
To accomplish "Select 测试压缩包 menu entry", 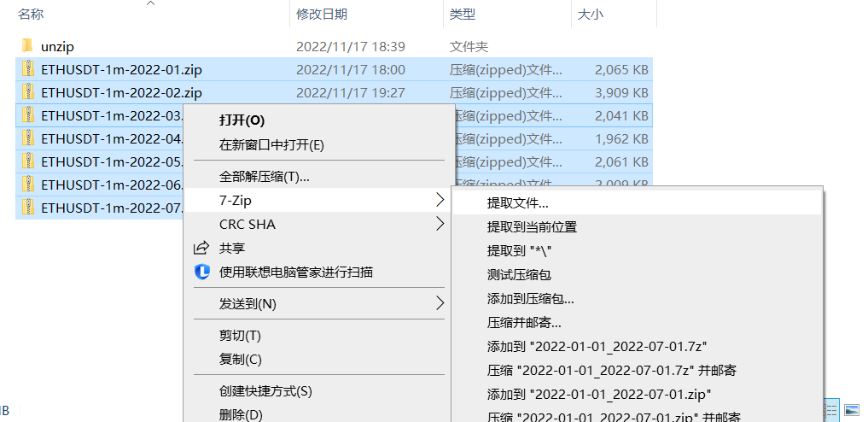I will (x=519, y=275).
